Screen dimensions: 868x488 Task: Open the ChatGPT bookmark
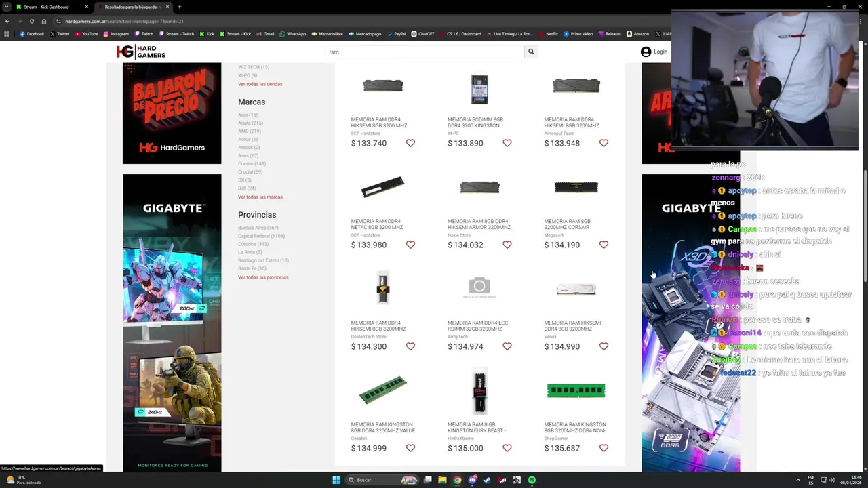click(423, 33)
